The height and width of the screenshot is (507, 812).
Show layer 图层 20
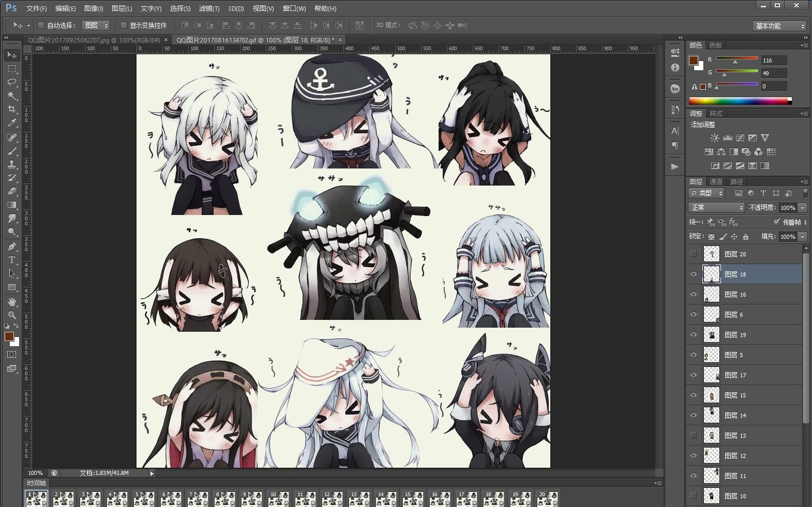coord(694,254)
